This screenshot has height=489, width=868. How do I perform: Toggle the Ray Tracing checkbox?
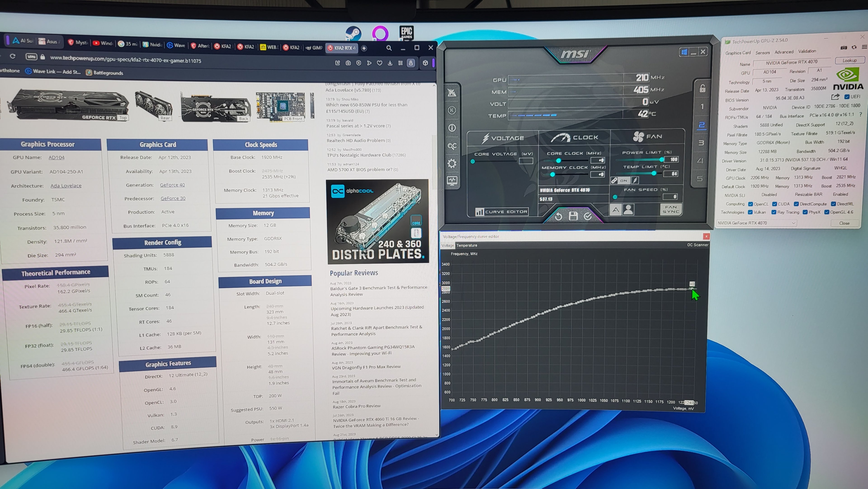[774, 212]
